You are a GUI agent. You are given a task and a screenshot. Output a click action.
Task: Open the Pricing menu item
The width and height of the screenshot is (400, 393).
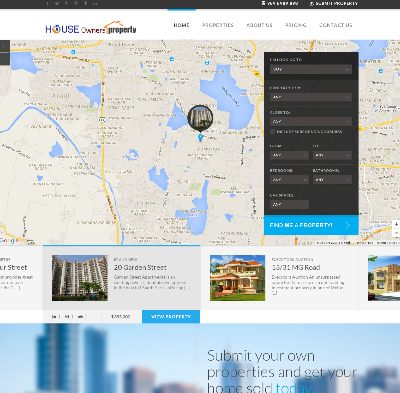pos(296,25)
